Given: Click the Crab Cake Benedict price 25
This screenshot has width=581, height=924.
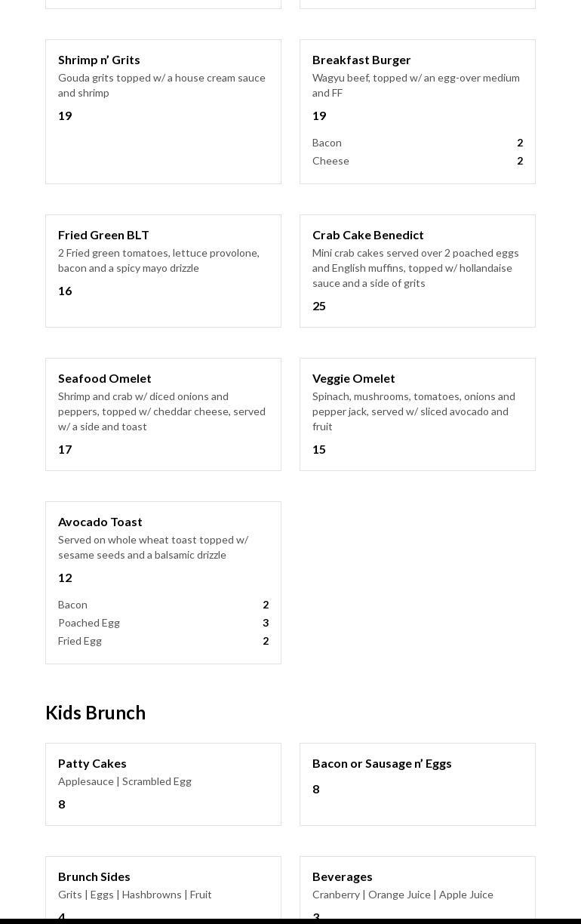Looking at the screenshot, I should tap(319, 306).
